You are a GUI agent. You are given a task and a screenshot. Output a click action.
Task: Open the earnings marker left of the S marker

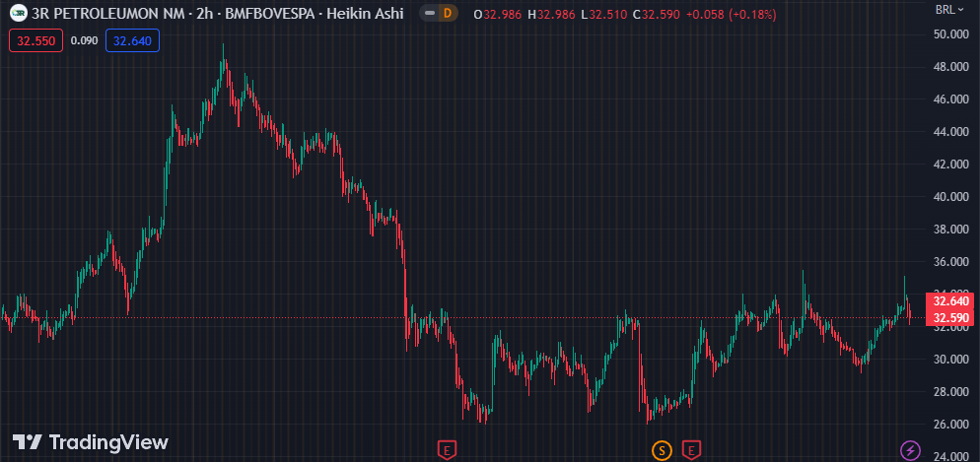(x=447, y=448)
